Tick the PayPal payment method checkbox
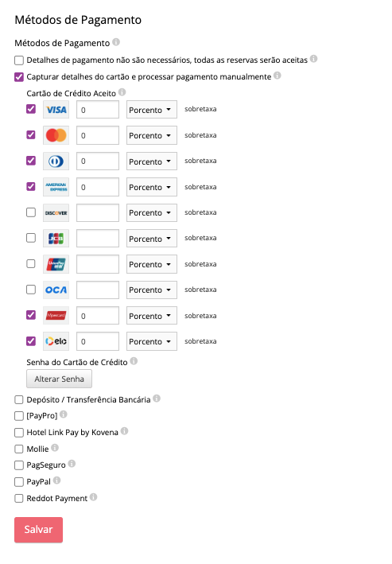 pyautogui.click(x=19, y=481)
